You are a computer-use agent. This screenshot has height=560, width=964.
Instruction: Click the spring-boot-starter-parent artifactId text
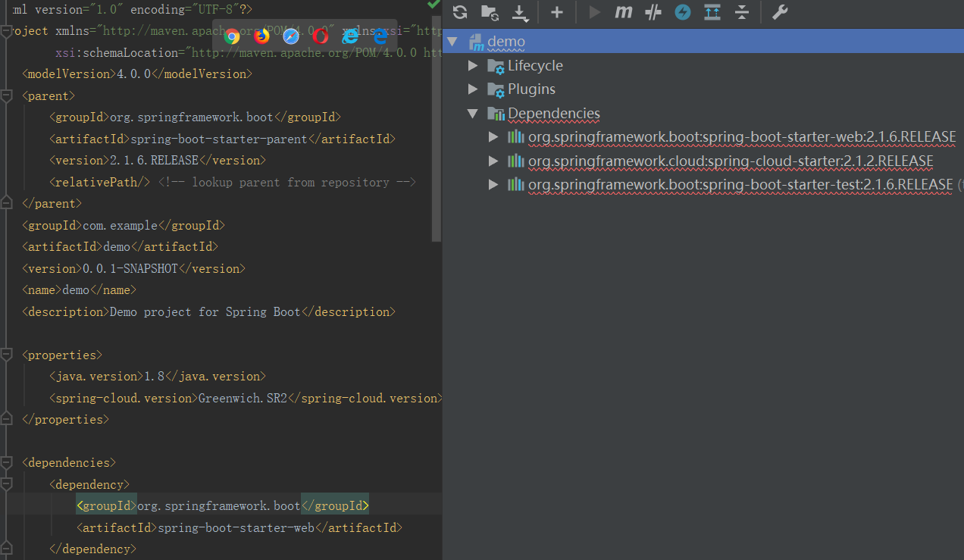[219, 139]
